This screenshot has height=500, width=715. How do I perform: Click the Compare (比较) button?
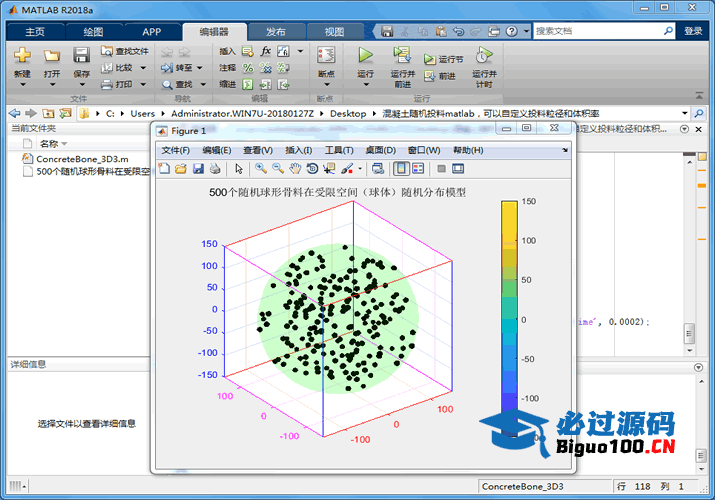click(x=118, y=67)
